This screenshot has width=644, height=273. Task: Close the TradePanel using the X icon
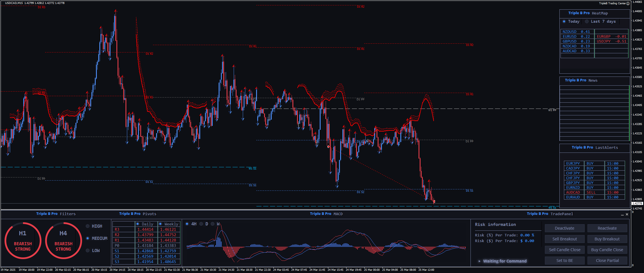[x=627, y=214]
